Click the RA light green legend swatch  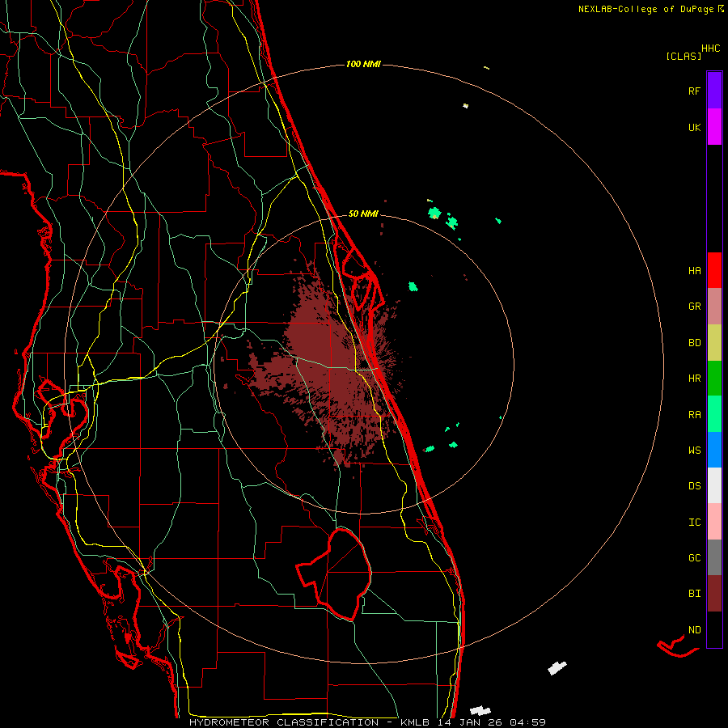(714, 414)
